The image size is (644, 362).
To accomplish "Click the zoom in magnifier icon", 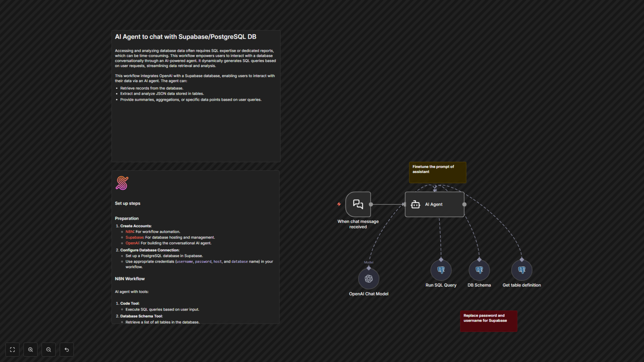I will point(31,349).
